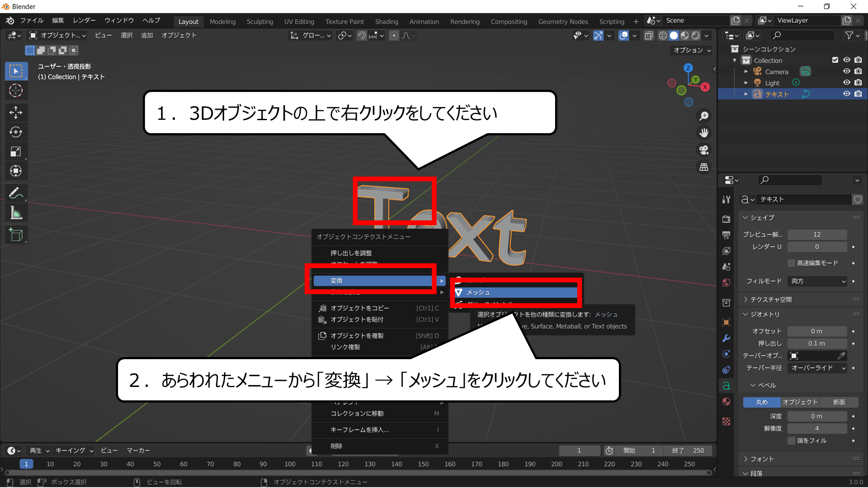Open the Render properties tab
This screenshot has width=868, height=488.
pos(726,219)
